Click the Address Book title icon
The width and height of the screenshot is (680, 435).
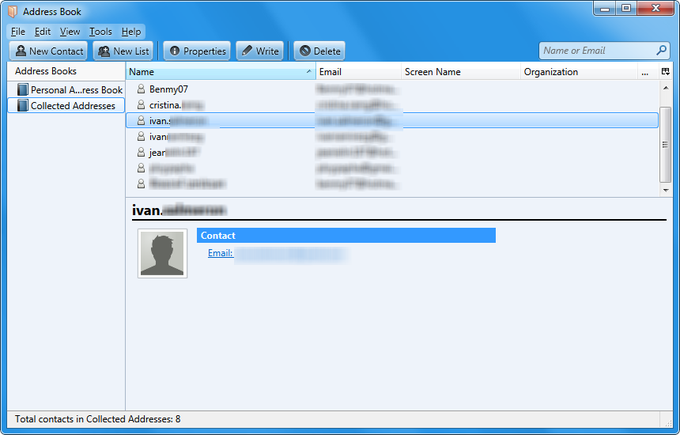tap(13, 12)
